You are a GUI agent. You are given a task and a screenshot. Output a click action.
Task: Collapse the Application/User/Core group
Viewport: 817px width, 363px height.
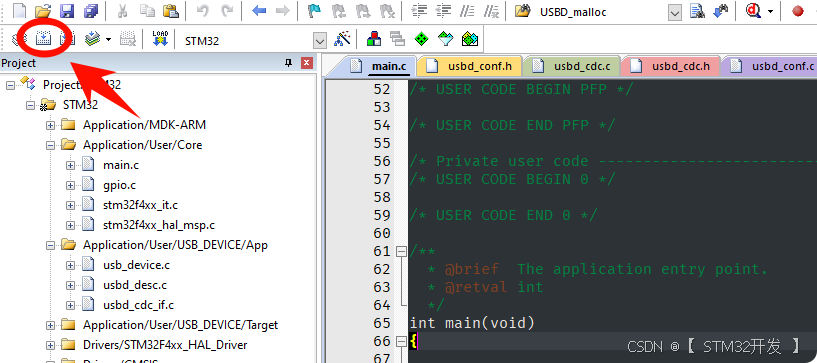pos(50,145)
